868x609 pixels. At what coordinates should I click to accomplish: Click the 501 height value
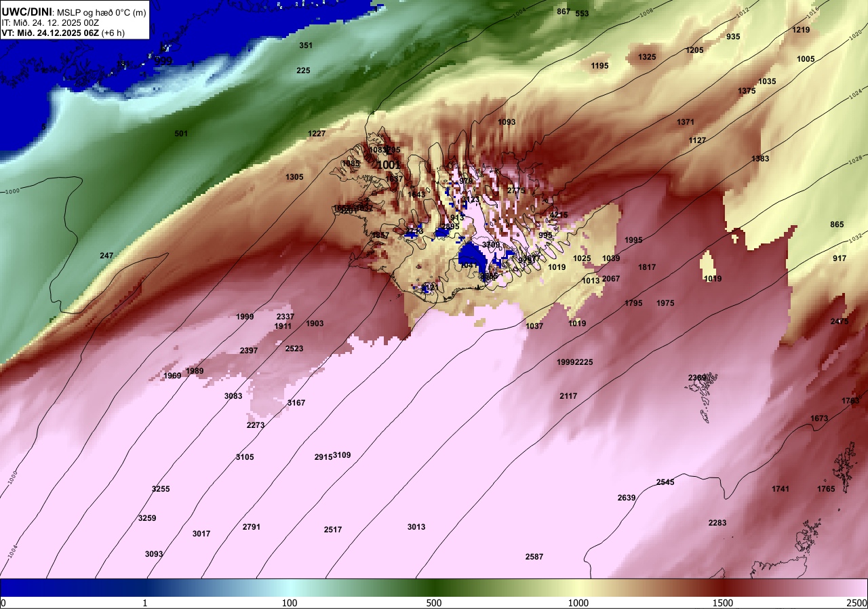point(181,134)
